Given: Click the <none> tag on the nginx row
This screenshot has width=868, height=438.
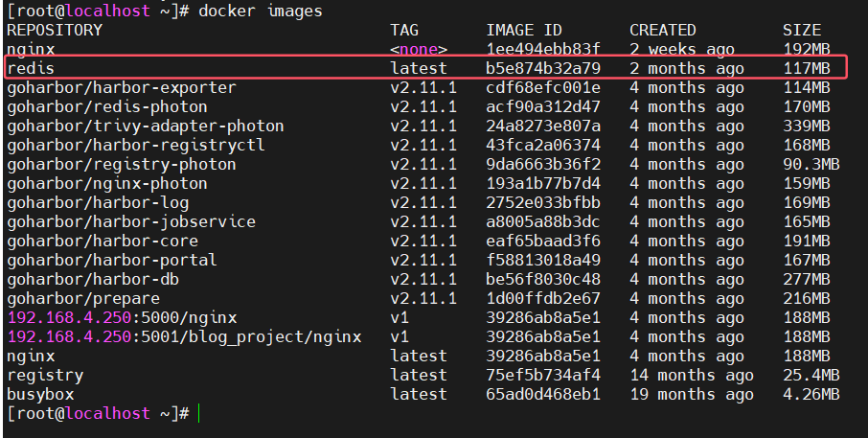Looking at the screenshot, I should 419,49.
